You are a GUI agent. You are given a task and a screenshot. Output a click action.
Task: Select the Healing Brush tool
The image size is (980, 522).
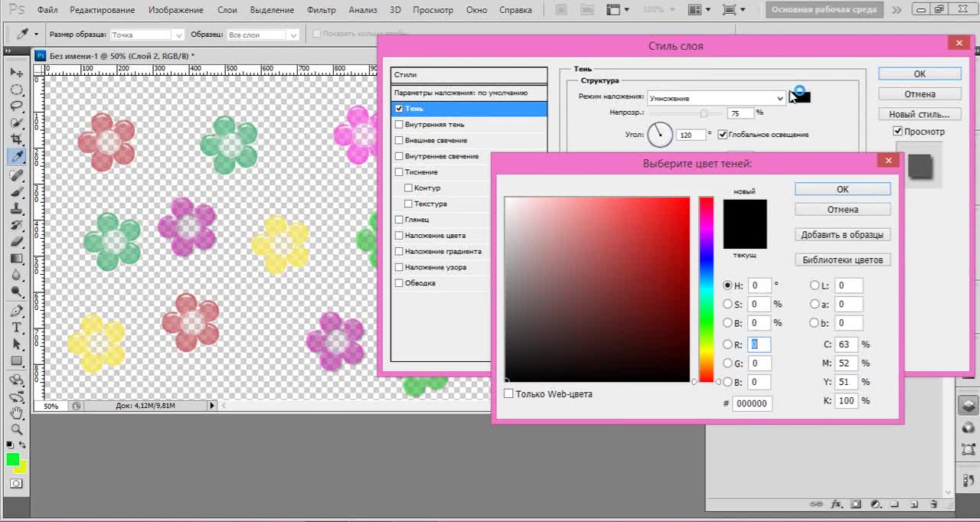click(x=16, y=175)
